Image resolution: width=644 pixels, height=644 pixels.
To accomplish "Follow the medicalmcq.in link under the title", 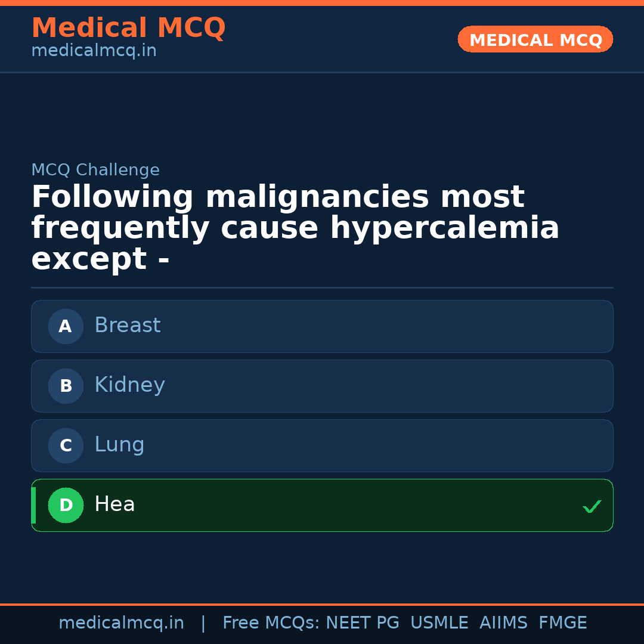I will point(94,51).
